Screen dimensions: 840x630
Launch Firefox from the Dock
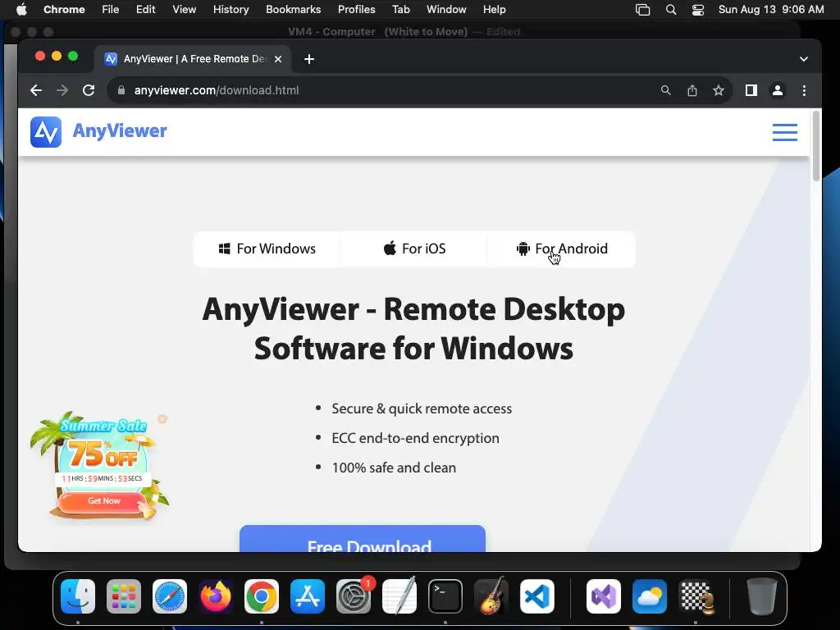[216, 596]
